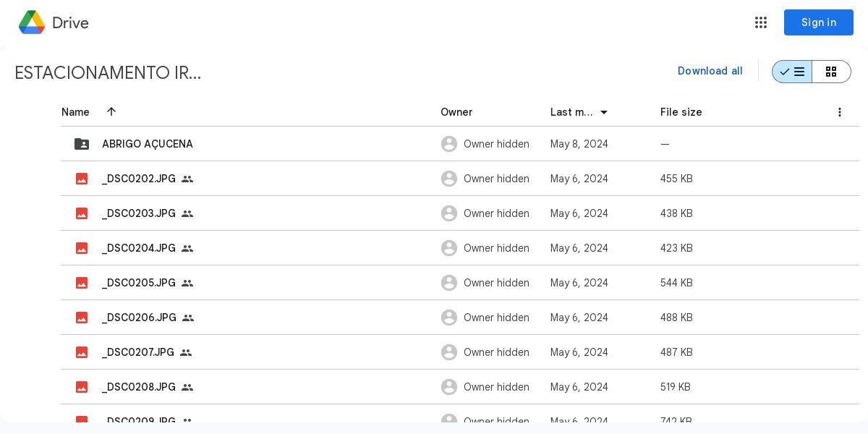This screenshot has height=434, width=868.
Task: Open the Google apps grid
Action: coord(761,22)
